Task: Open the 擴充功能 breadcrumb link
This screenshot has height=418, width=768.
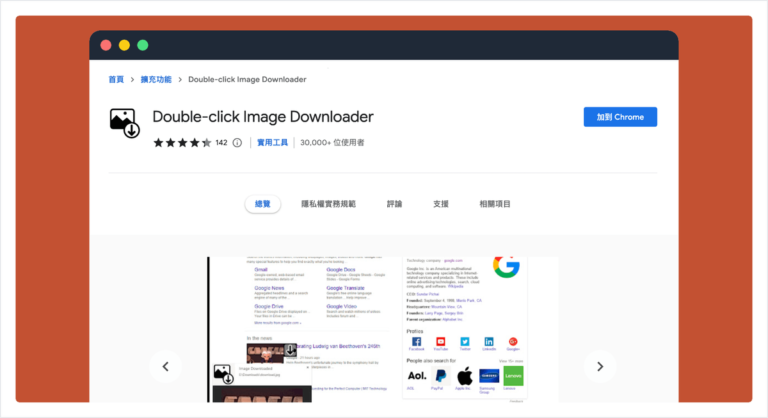Action: pyautogui.click(x=156, y=79)
